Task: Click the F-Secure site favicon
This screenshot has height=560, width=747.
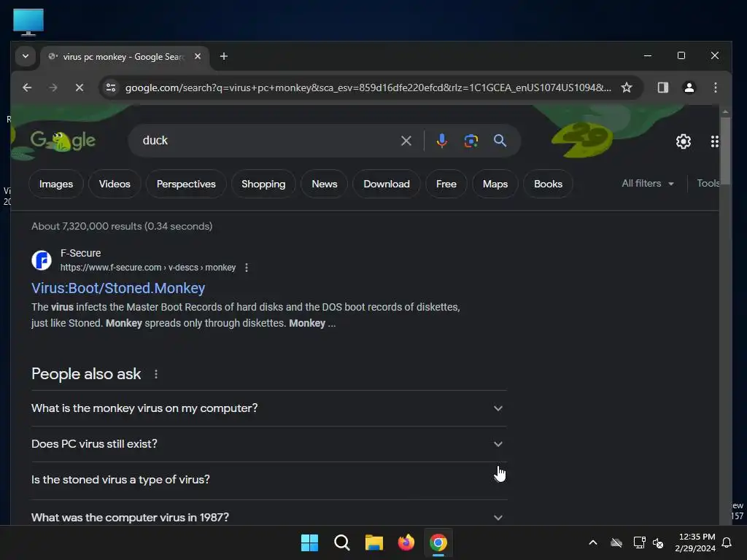Action: (x=42, y=260)
